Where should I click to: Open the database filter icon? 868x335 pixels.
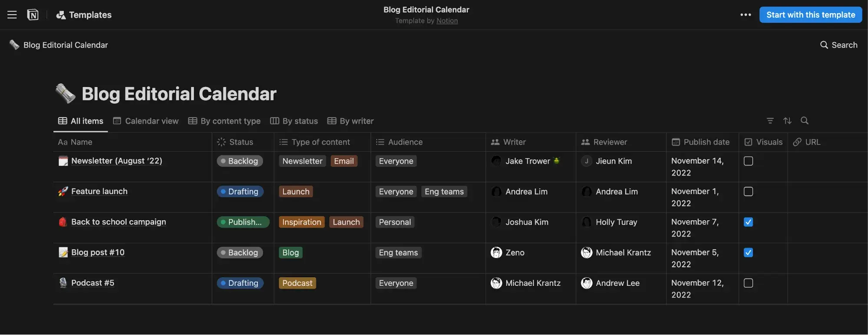[770, 121]
